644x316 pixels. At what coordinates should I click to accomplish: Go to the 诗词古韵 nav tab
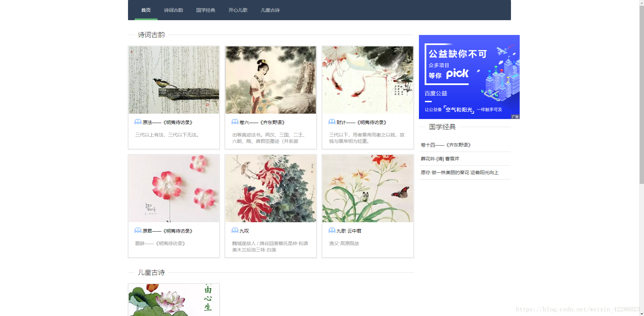[173, 10]
